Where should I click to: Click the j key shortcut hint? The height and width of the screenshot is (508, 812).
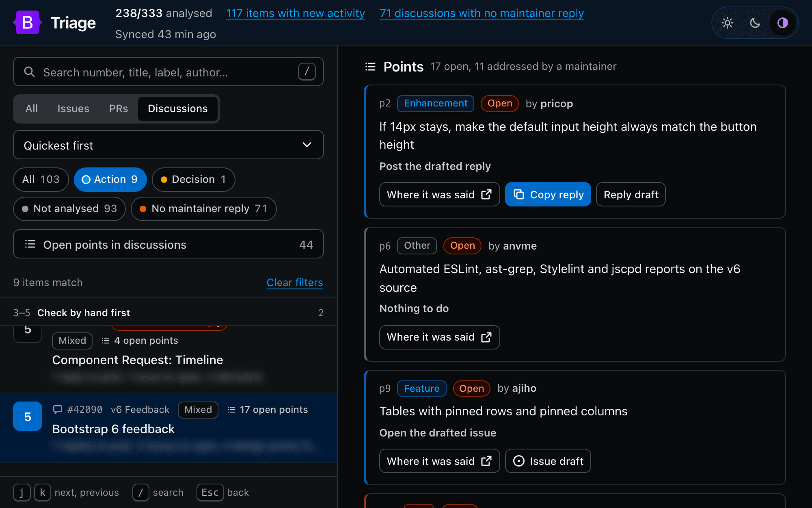pos(22,493)
